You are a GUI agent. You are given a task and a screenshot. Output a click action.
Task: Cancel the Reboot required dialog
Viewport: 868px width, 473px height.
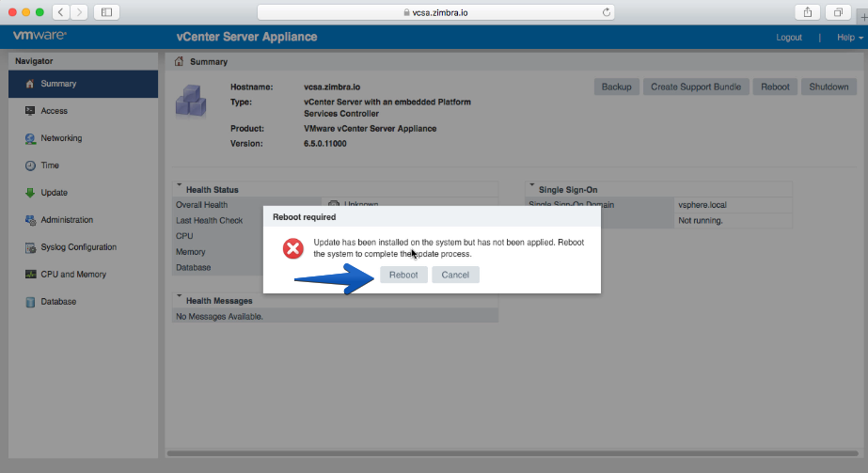pos(455,275)
